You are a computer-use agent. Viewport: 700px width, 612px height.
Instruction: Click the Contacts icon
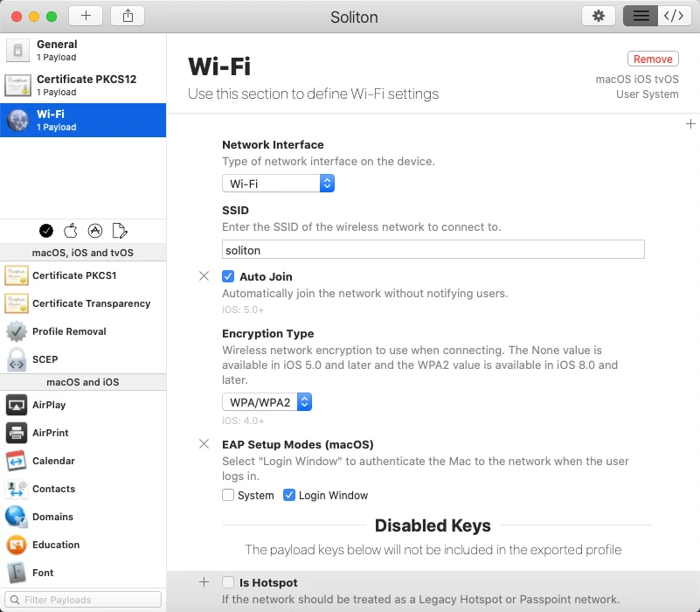tap(17, 489)
